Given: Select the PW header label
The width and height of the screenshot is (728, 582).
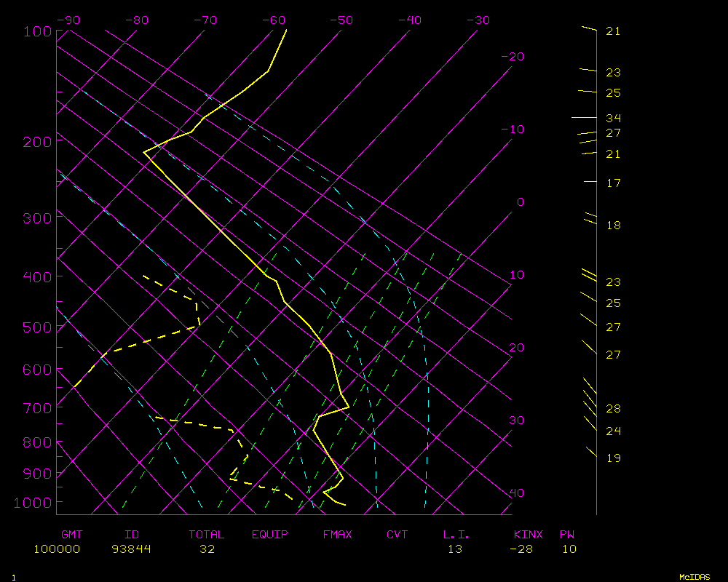Looking at the screenshot, I should pos(566,535).
